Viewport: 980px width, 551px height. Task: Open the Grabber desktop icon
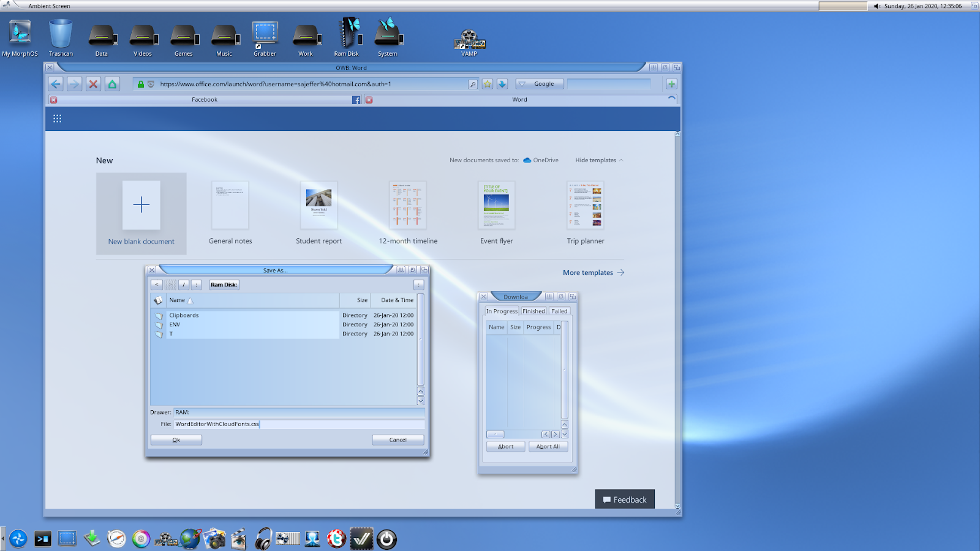pyautogui.click(x=265, y=38)
